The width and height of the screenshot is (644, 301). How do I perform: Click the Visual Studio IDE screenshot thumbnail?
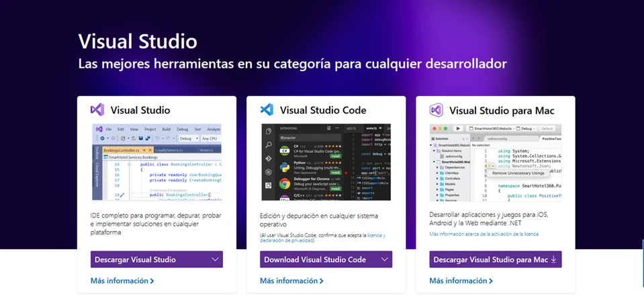click(x=156, y=162)
